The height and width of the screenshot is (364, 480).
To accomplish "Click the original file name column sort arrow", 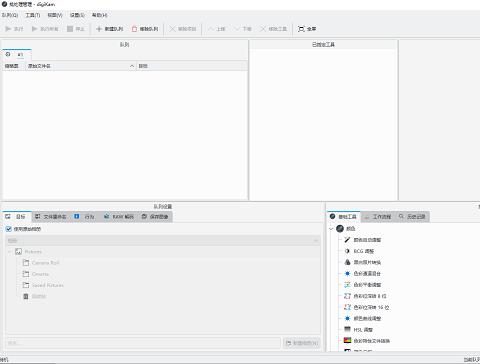I will pyautogui.click(x=132, y=66).
